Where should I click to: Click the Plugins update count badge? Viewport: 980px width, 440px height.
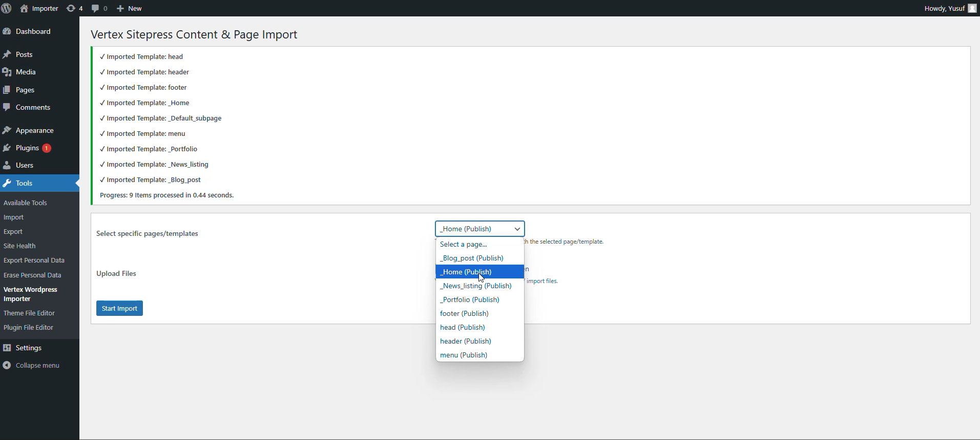(x=47, y=148)
